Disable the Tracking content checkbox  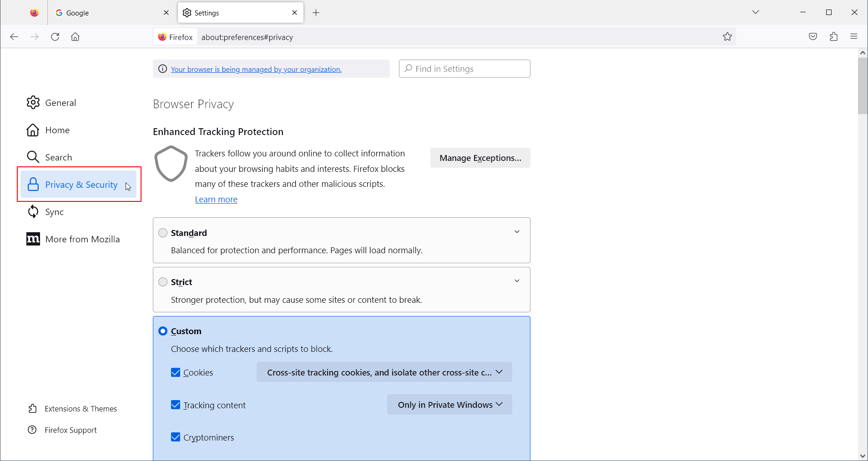click(x=175, y=405)
